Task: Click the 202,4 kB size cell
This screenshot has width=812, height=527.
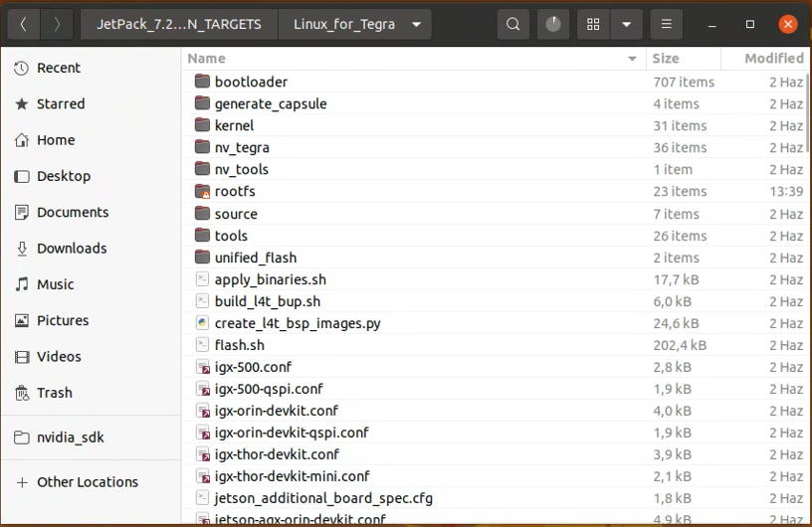Action: (x=680, y=345)
